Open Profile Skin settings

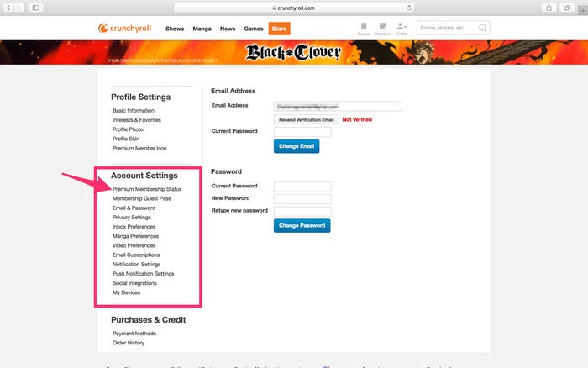(126, 139)
